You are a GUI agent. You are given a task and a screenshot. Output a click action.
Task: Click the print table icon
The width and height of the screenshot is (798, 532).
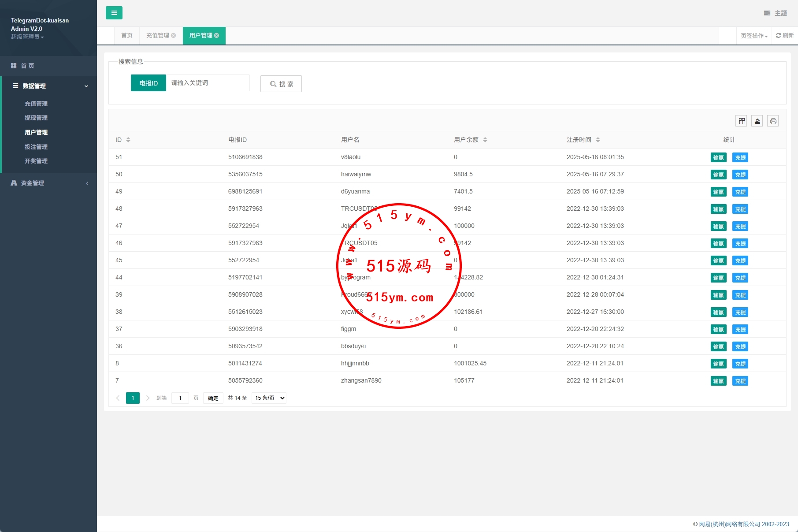[x=773, y=121]
